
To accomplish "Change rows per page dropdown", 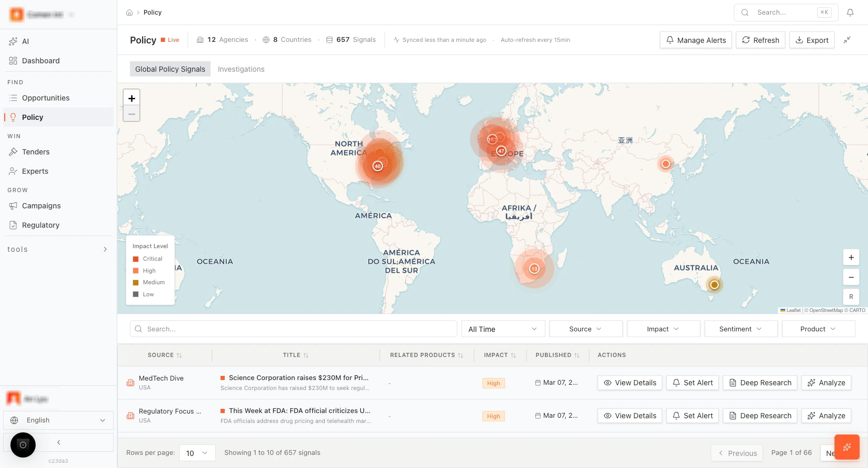I will click(197, 453).
